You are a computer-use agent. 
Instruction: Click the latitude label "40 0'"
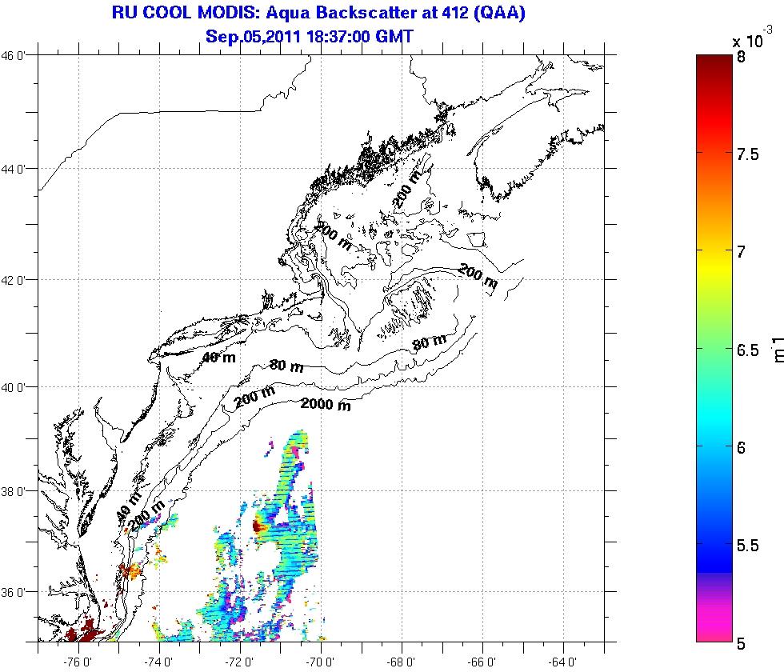[x=13, y=387]
